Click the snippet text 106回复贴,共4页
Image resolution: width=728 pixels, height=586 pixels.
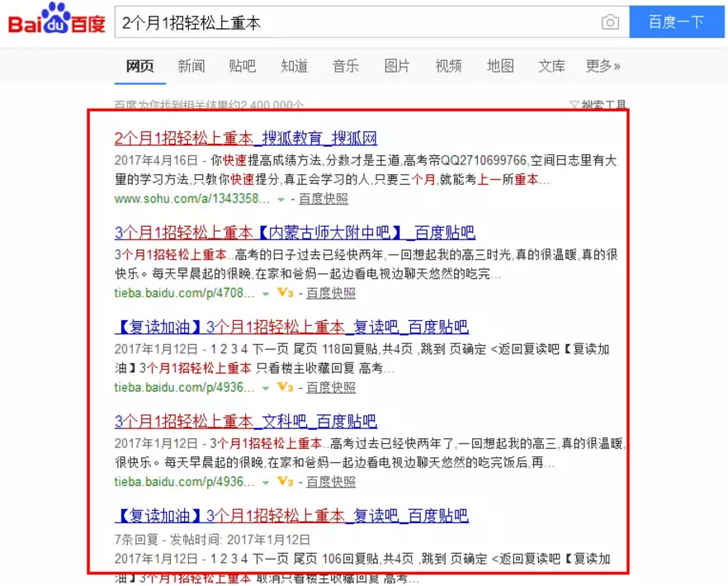click(368, 559)
